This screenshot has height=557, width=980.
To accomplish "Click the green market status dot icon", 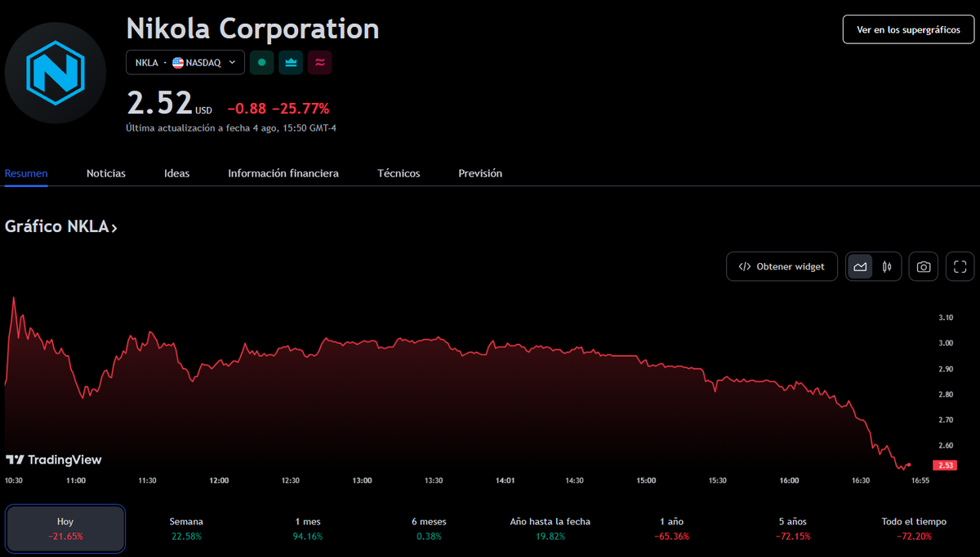I will 261,62.
